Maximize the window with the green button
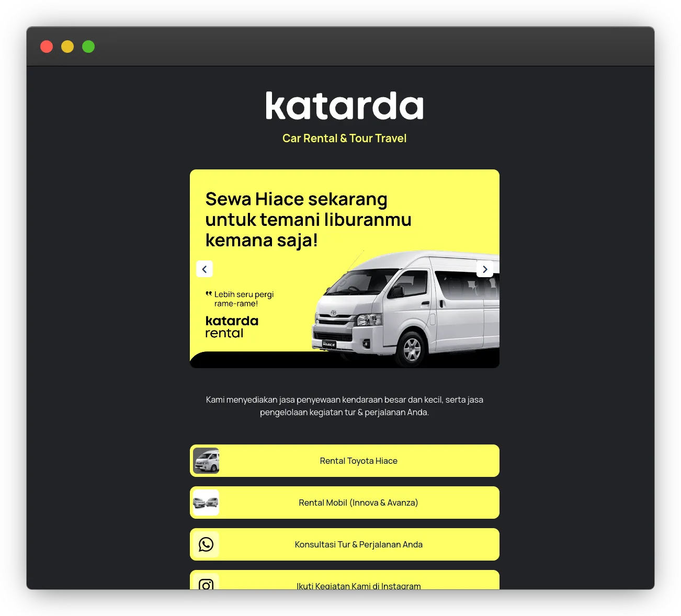681x616 pixels. [88, 47]
